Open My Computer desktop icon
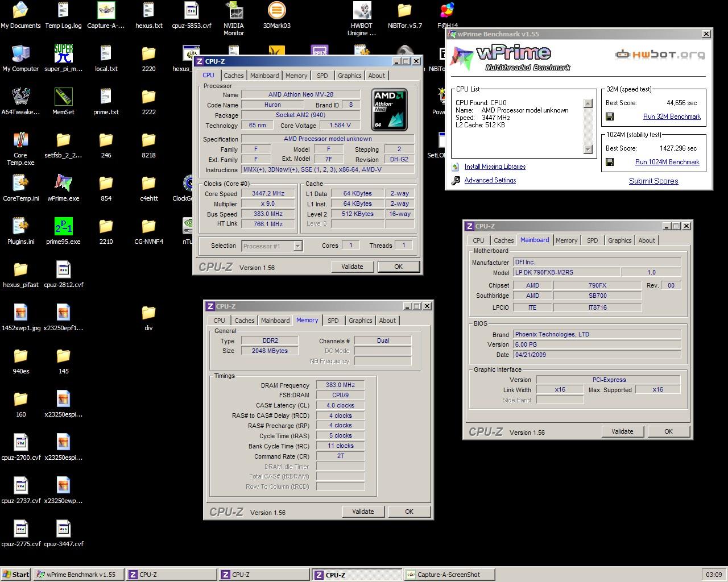 click(20, 59)
